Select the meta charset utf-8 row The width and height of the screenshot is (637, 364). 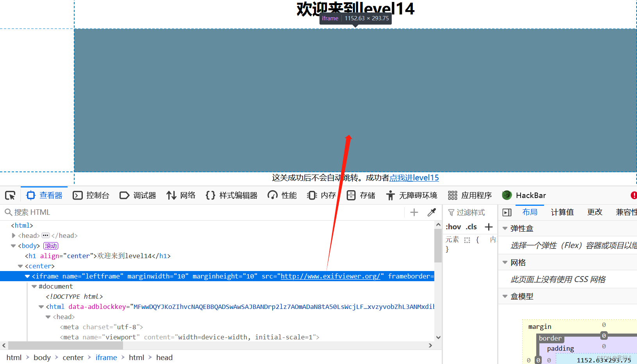click(x=217, y=327)
